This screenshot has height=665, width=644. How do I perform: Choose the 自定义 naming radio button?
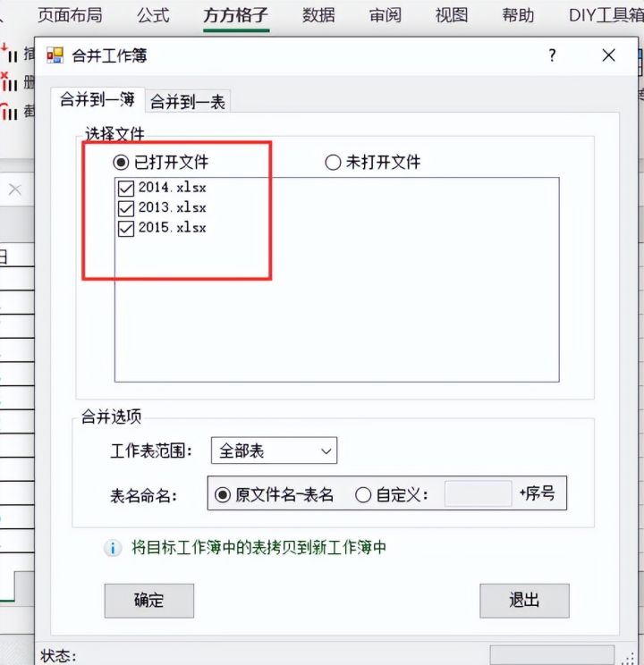(363, 494)
